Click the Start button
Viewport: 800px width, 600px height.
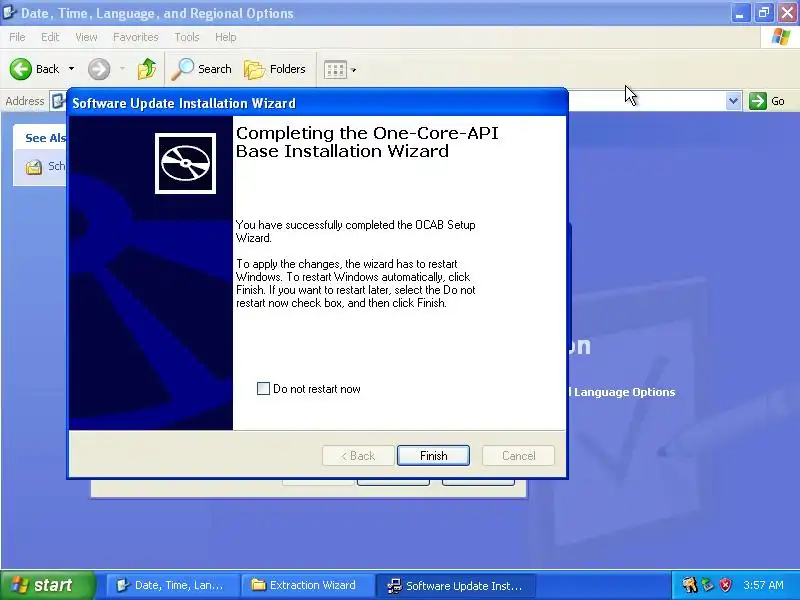click(47, 585)
